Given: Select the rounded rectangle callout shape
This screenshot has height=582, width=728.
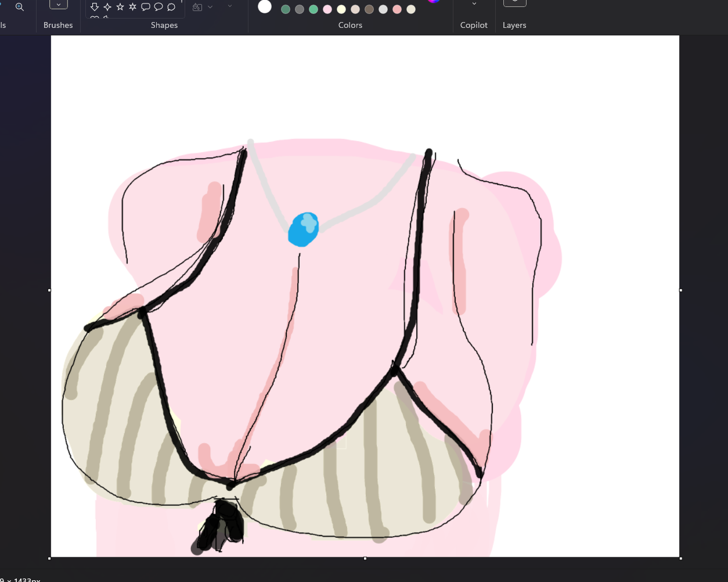Looking at the screenshot, I should 146,7.
